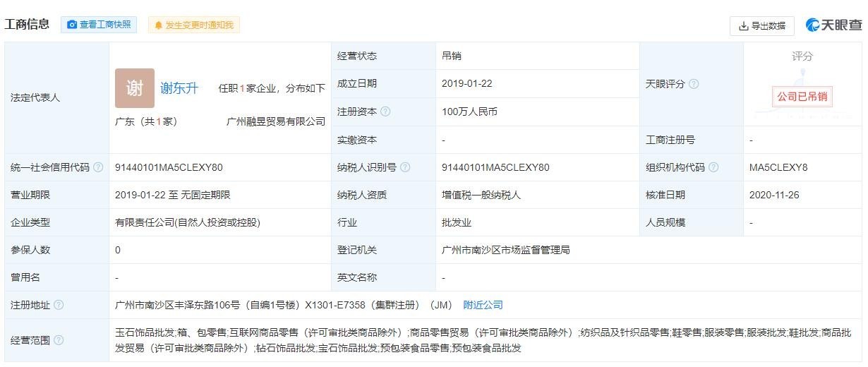Click the 工商信息 section heading
The height and width of the screenshot is (367, 868).
pos(27,25)
